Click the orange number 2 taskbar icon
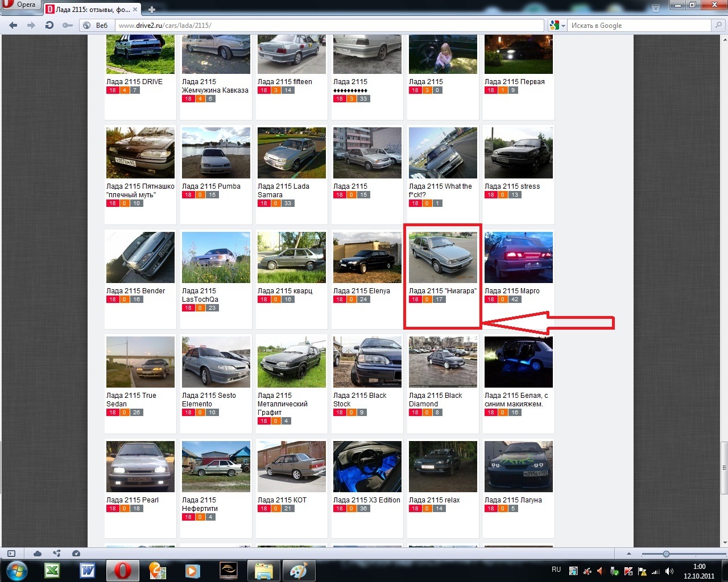This screenshot has width=728, height=582. pyautogui.click(x=158, y=571)
